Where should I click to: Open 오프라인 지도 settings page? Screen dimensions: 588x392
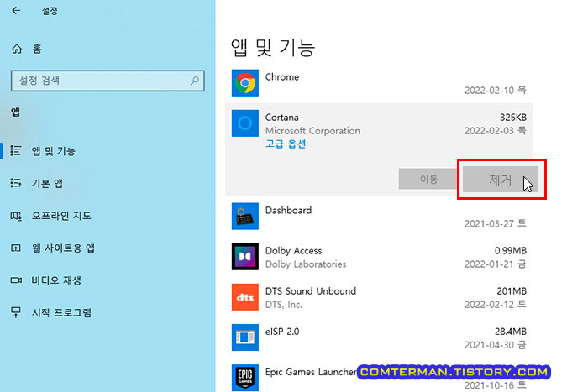61,216
